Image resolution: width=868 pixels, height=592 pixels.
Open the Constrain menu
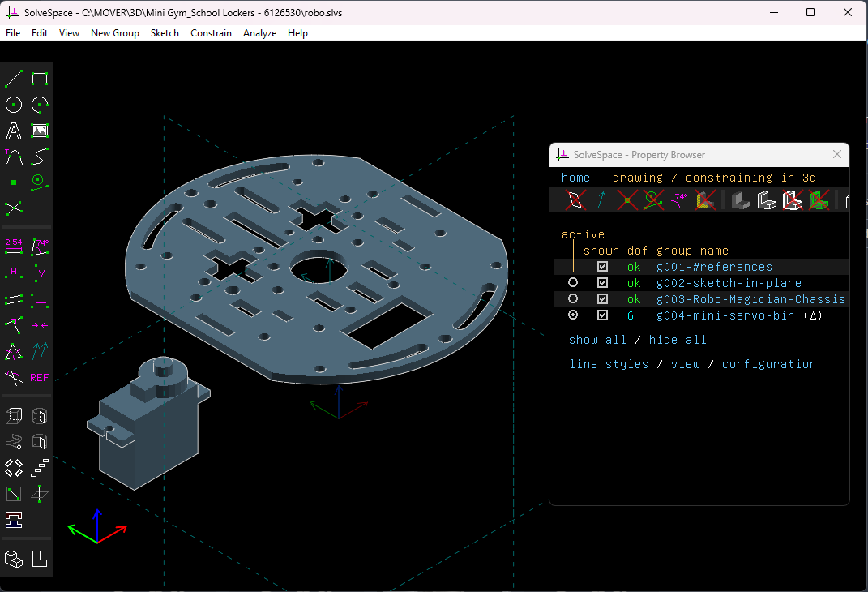pos(211,33)
